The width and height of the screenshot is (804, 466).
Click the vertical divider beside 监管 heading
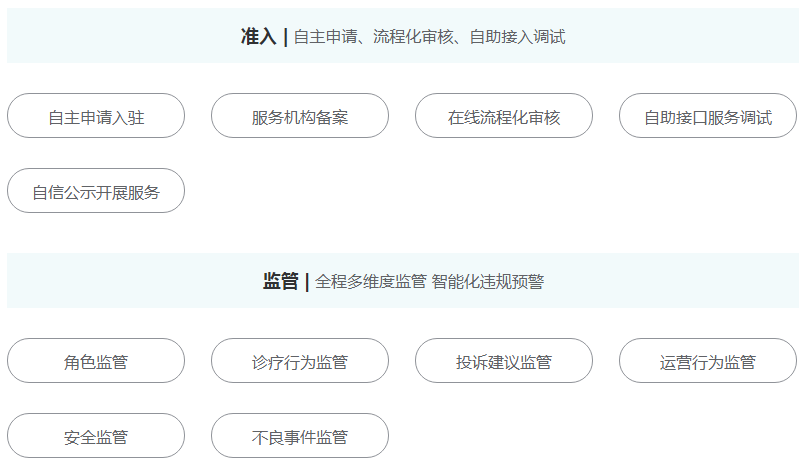tap(307, 282)
